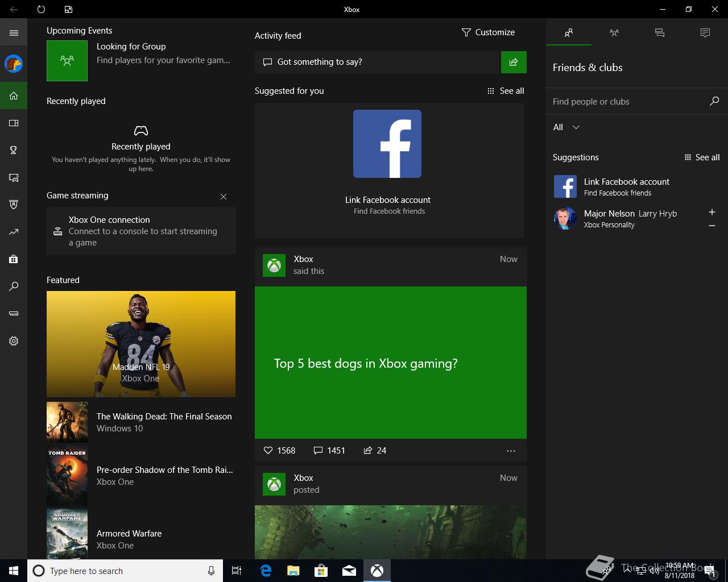This screenshot has height=582, width=728.
Task: Open the Connection console icon in sidebar
Action: point(14,314)
